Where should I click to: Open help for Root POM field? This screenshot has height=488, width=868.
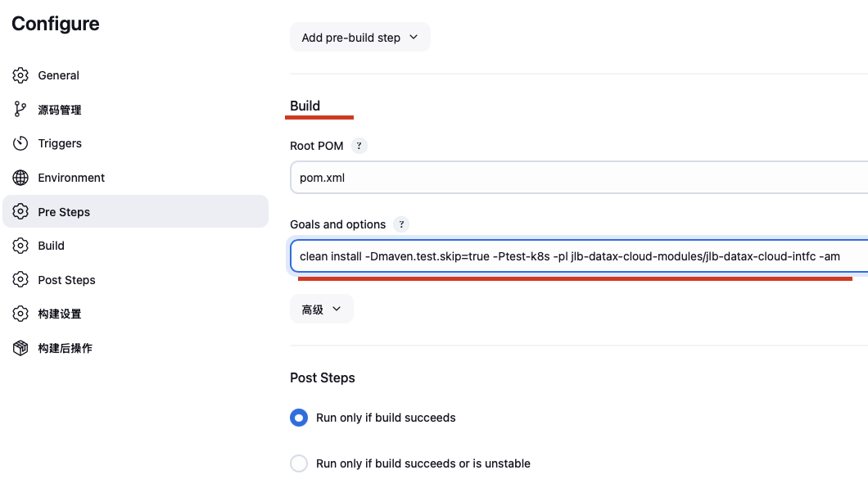[x=359, y=146]
